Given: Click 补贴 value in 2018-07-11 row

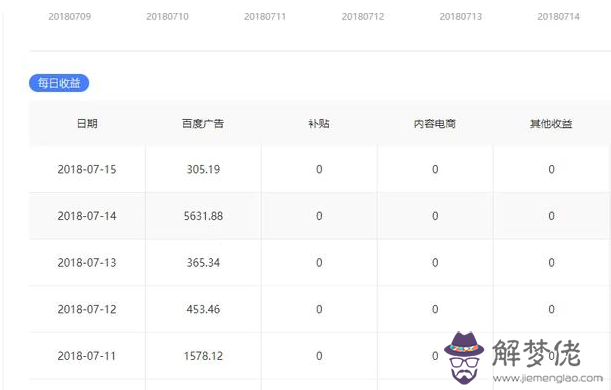Looking at the screenshot, I should pos(319,356).
